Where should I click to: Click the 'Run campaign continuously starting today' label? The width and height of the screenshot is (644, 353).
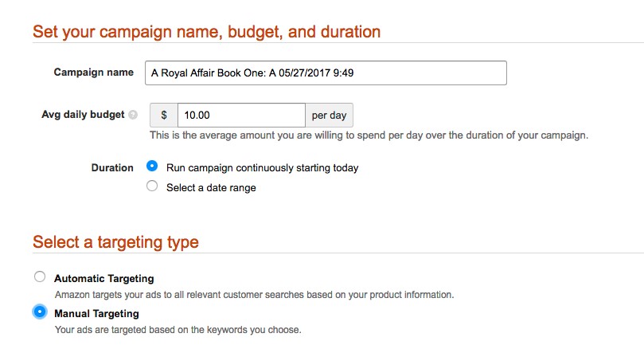click(x=262, y=168)
